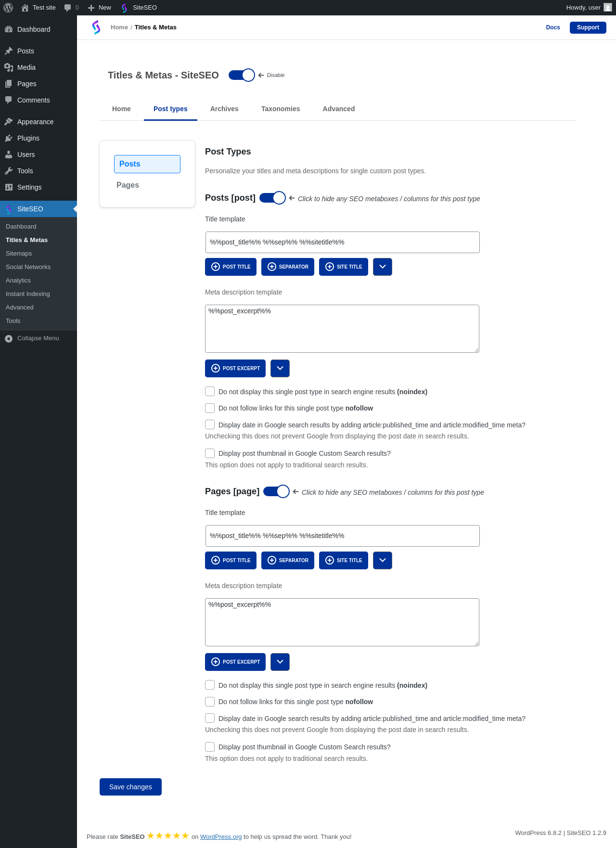Open the WordPress.org rating link
The image size is (616, 848).
click(221, 836)
